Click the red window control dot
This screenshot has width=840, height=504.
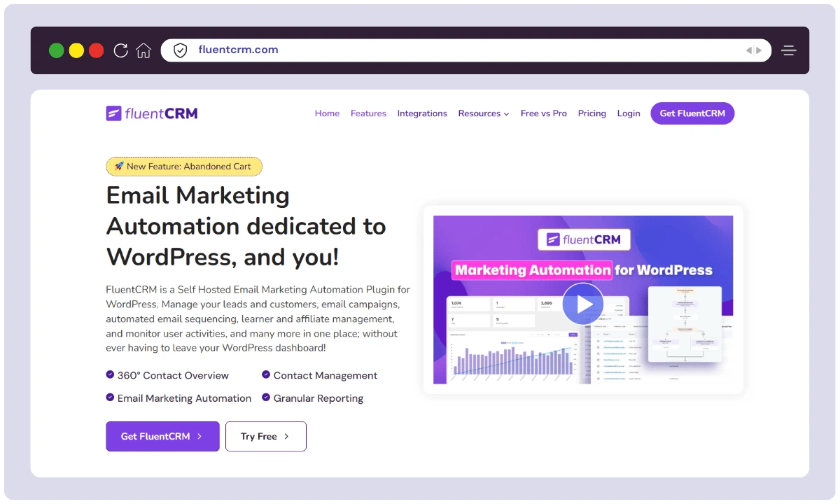point(97,50)
